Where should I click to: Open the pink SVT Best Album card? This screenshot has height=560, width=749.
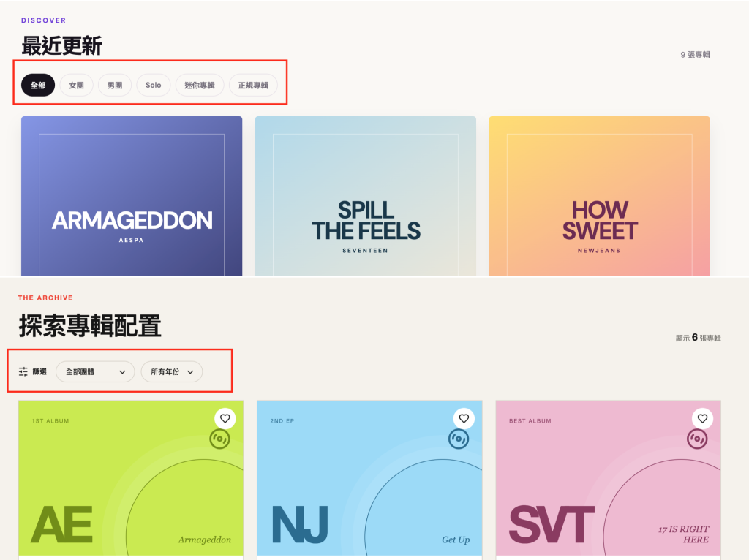coord(608,478)
